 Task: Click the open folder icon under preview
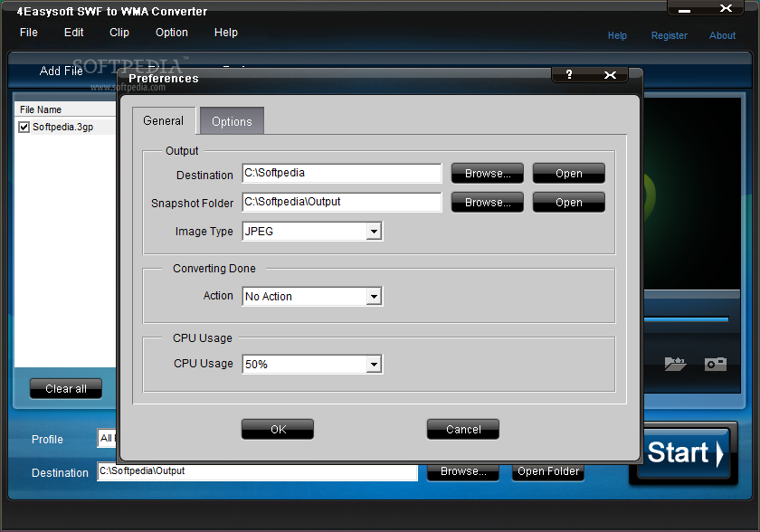[675, 364]
